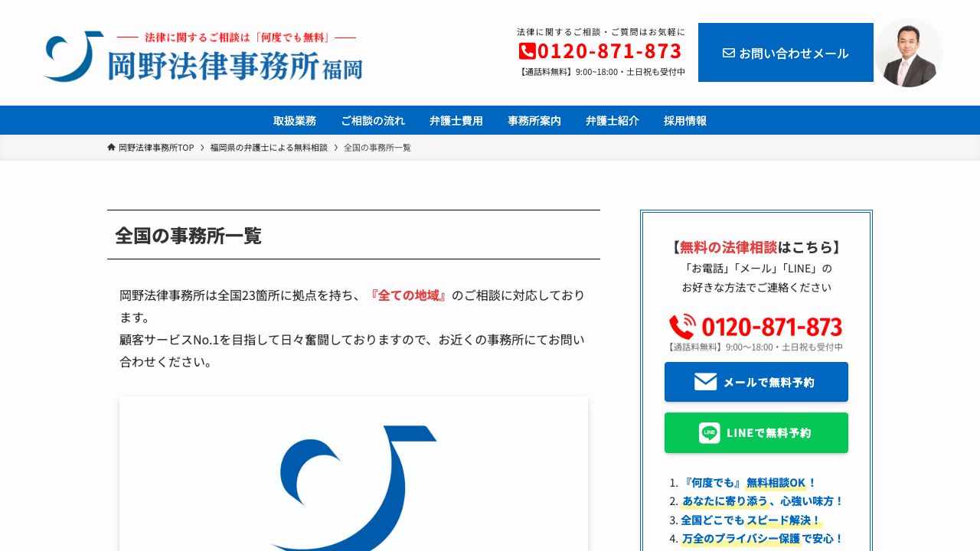980x551 pixels.
Task: Click the red phone icon in sidebar
Action: (684, 327)
